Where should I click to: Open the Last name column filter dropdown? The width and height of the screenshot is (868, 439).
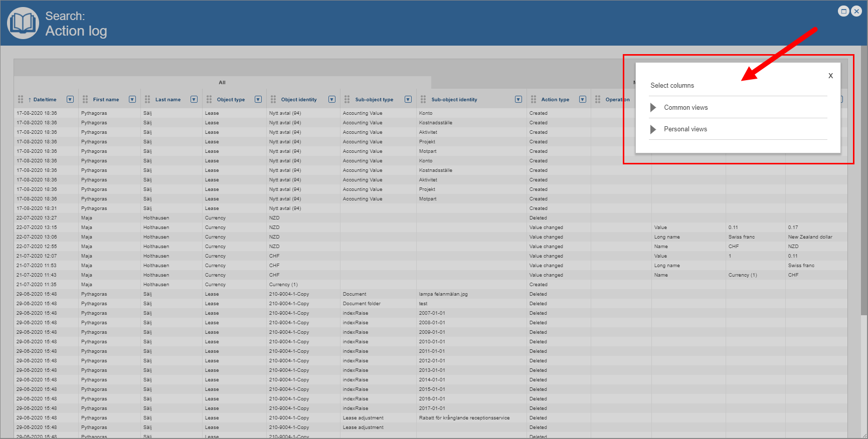(194, 99)
